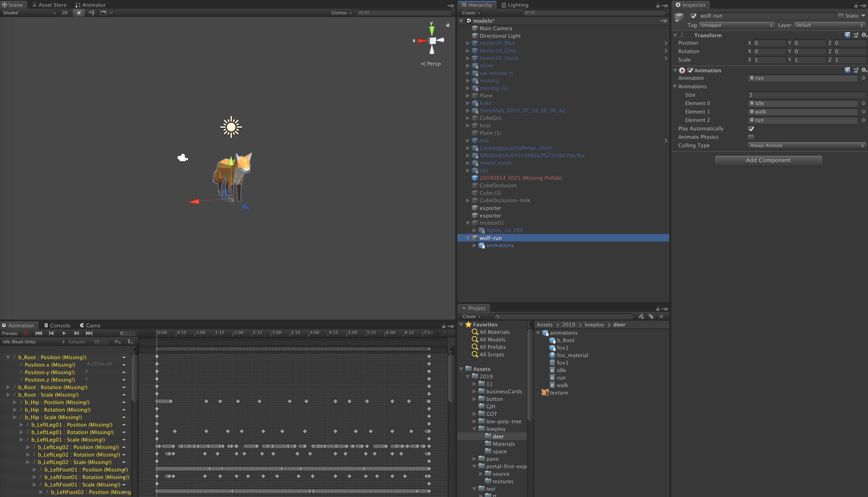The height and width of the screenshot is (497, 868).
Task: Switch to the Console tab
Action: [57, 325]
